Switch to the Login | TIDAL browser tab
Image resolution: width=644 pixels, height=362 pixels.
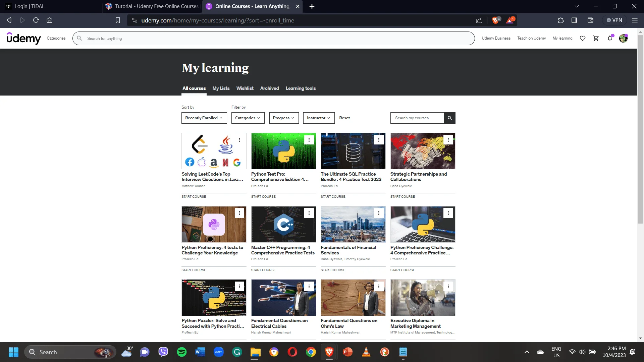[x=50, y=6]
